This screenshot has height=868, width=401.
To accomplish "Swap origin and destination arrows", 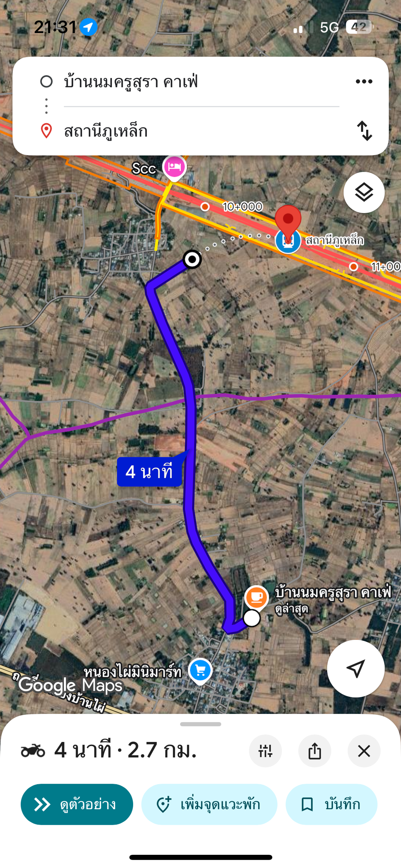I will (x=365, y=131).
